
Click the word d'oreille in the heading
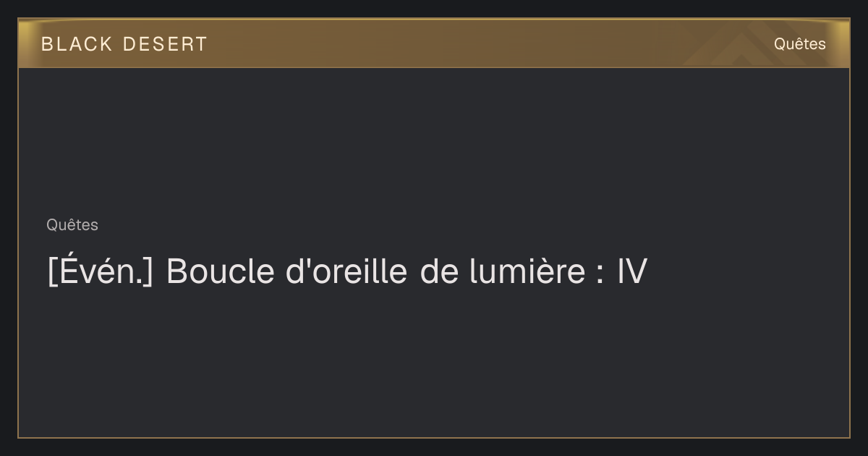(x=347, y=271)
